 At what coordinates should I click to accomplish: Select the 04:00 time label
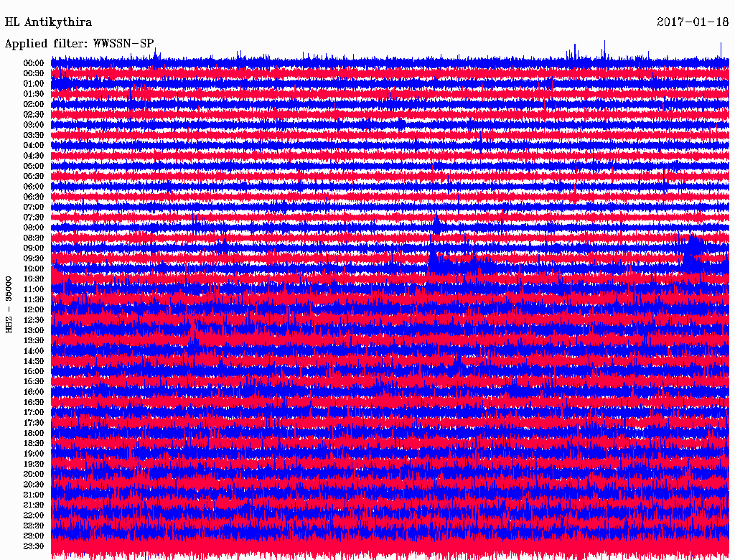click(34, 146)
